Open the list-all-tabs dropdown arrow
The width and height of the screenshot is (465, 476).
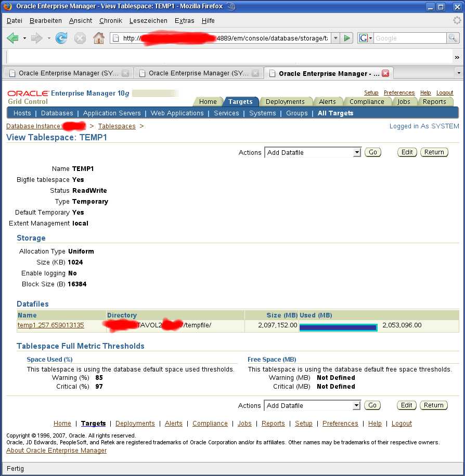click(x=459, y=73)
